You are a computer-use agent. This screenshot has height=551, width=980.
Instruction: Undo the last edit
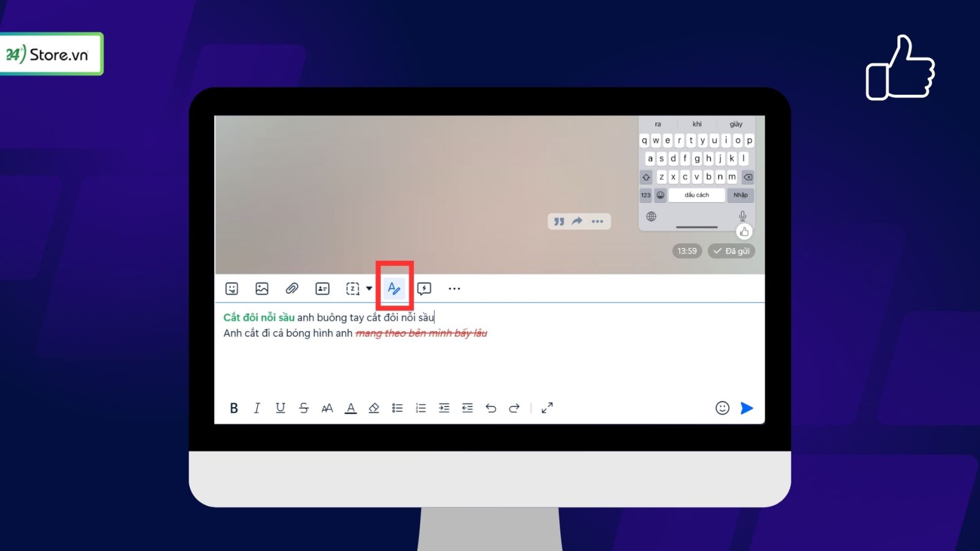(x=491, y=408)
